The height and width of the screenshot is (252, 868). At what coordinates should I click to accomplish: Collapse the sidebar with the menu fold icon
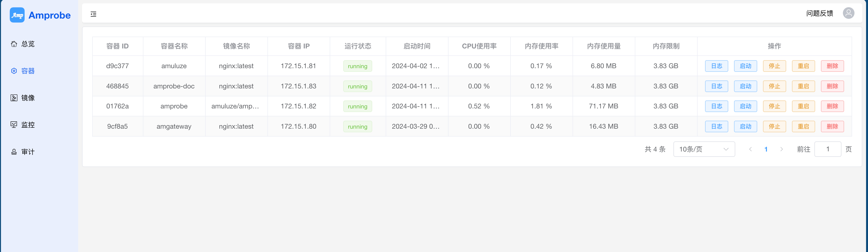pyautogui.click(x=93, y=14)
